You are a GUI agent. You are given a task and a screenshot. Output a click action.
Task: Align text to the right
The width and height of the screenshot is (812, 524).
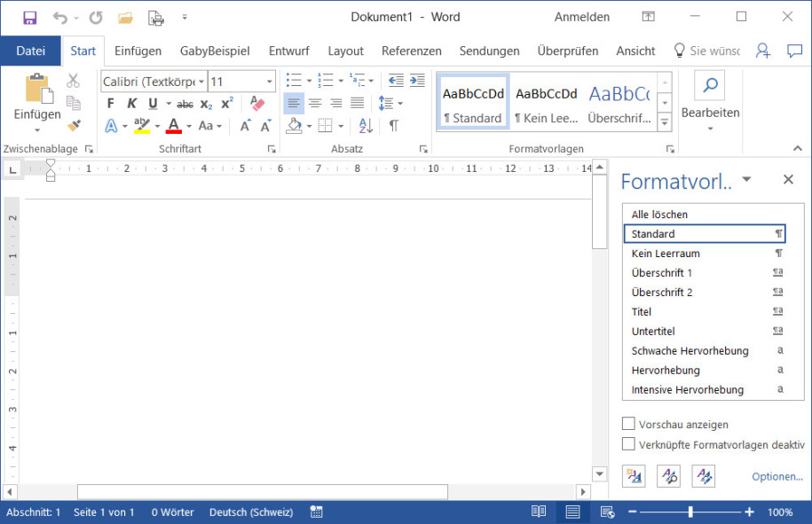pos(336,104)
